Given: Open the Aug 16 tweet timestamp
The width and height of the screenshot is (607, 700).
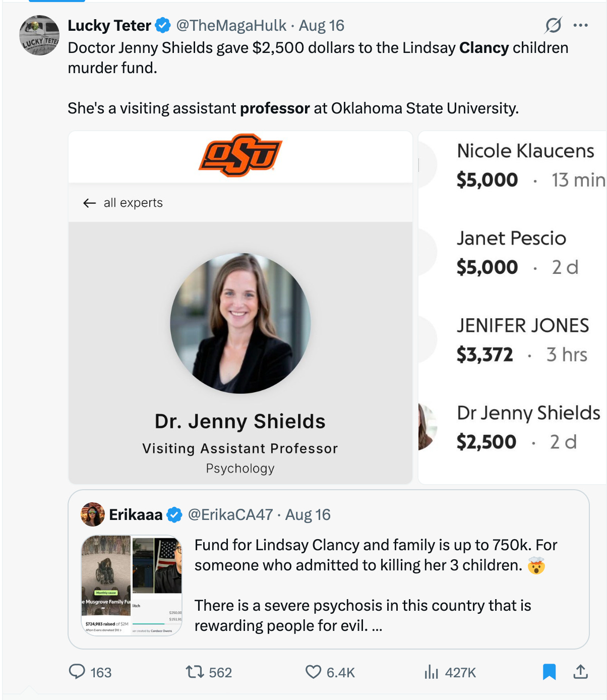Looking at the screenshot, I should (322, 25).
